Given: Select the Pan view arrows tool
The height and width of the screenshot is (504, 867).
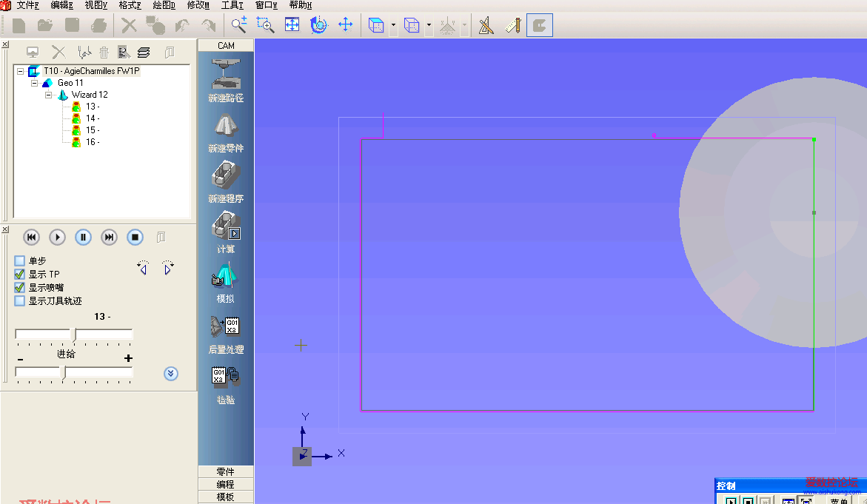Looking at the screenshot, I should pos(346,25).
